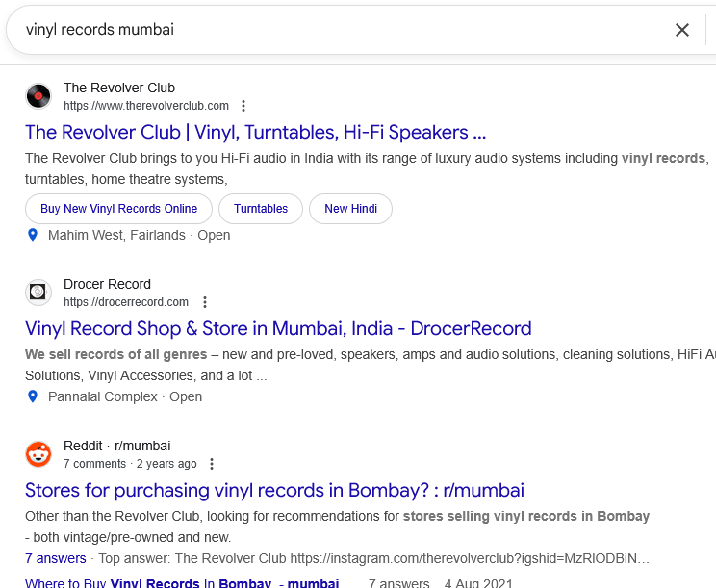
Task: Click the location pin next to Mahim West
Action: pos(33,235)
